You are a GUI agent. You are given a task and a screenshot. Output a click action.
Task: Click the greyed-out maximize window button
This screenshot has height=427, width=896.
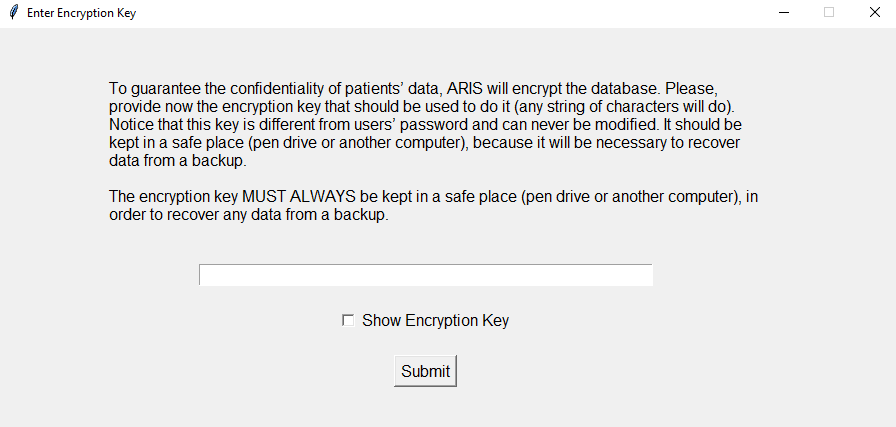(x=829, y=13)
